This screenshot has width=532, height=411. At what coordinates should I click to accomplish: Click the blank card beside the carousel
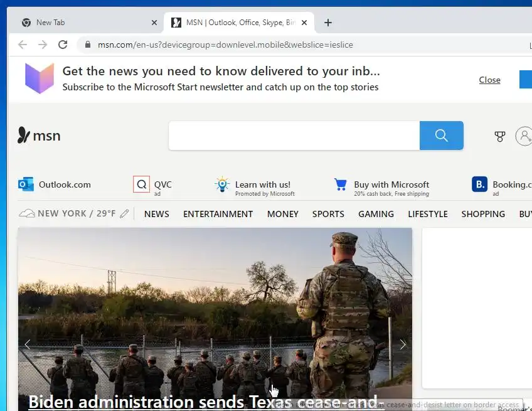click(477, 308)
